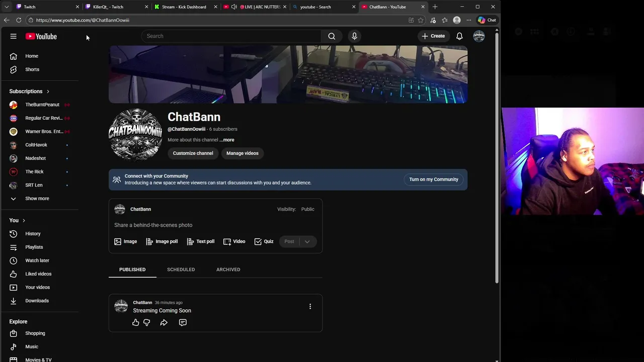Open the browser tab list dropdown
Image resolution: width=644 pixels, height=362 pixels.
pos(7,7)
